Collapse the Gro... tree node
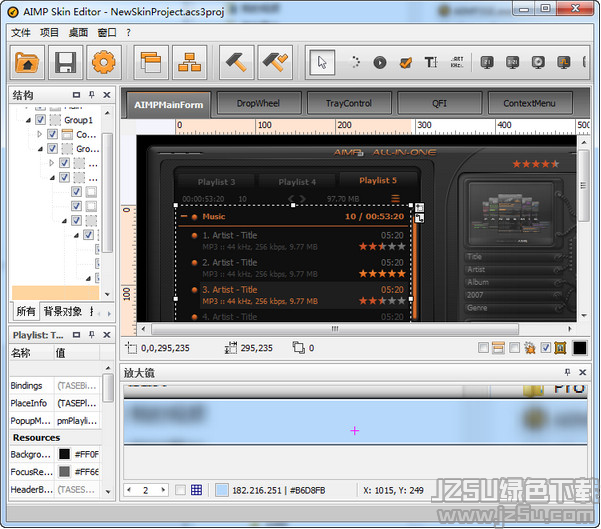This screenshot has height=529, width=601. point(40,149)
